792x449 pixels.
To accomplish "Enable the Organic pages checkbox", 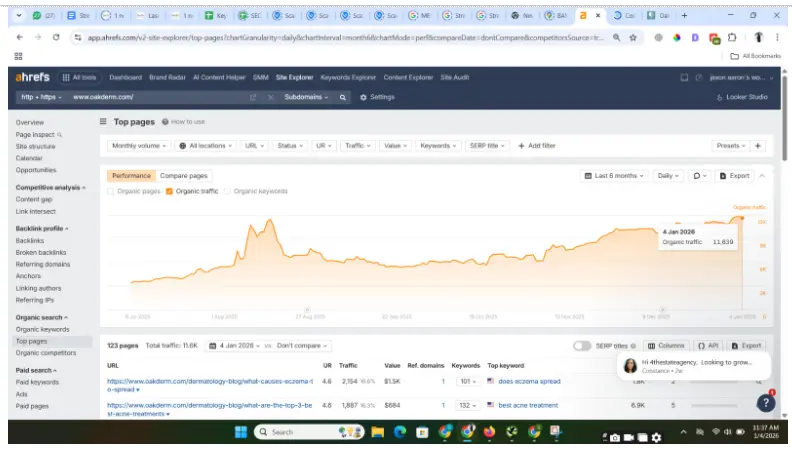I will click(x=111, y=191).
